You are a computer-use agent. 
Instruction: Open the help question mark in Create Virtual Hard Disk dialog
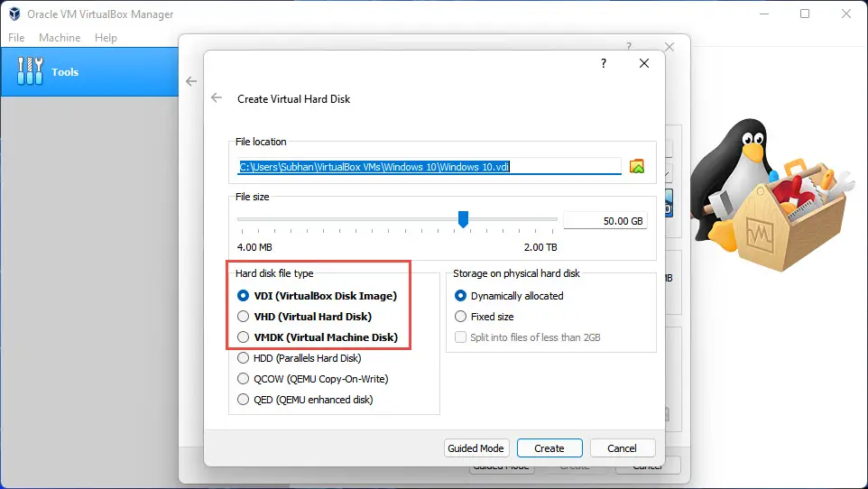(604, 63)
